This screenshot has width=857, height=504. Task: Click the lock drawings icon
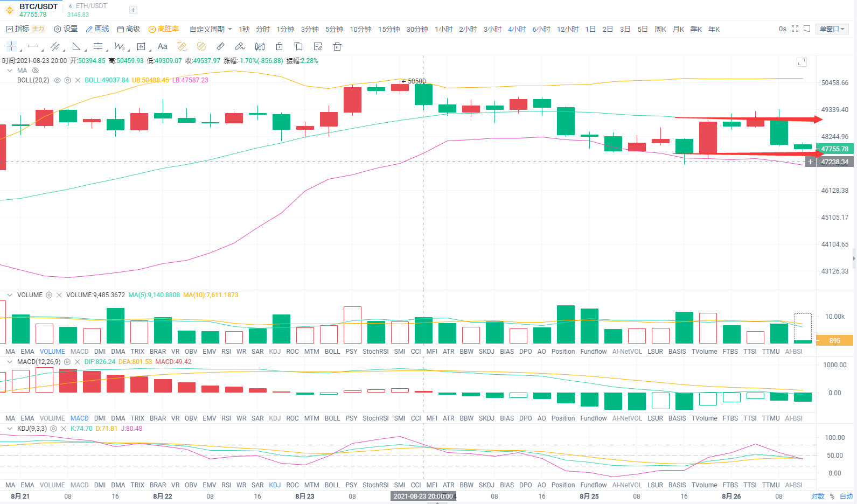pos(279,46)
